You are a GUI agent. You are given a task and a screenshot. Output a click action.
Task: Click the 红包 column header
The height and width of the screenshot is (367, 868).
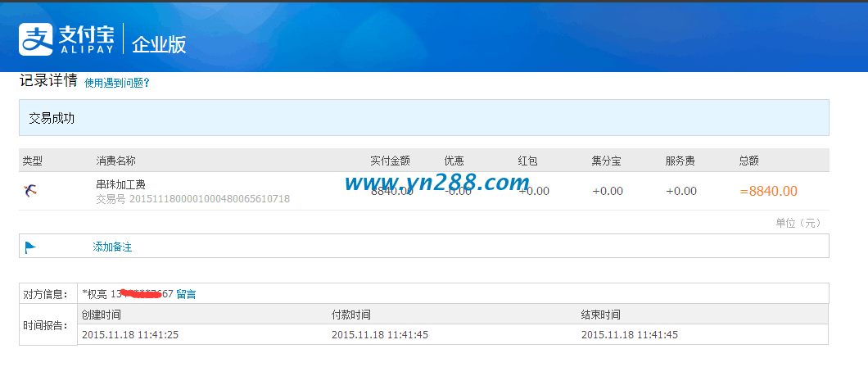point(527,161)
